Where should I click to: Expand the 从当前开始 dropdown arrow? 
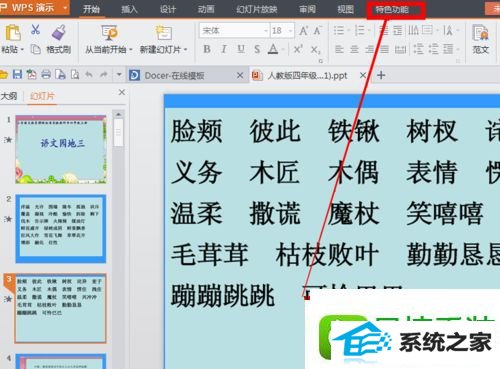click(x=131, y=50)
